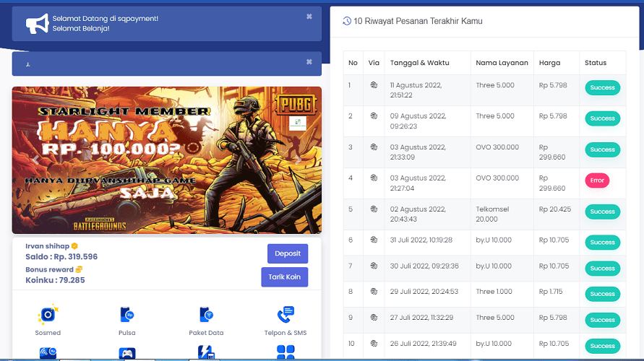This screenshot has width=644, height=361.
Task: Open the Sosmed category icon
Action: [48, 315]
